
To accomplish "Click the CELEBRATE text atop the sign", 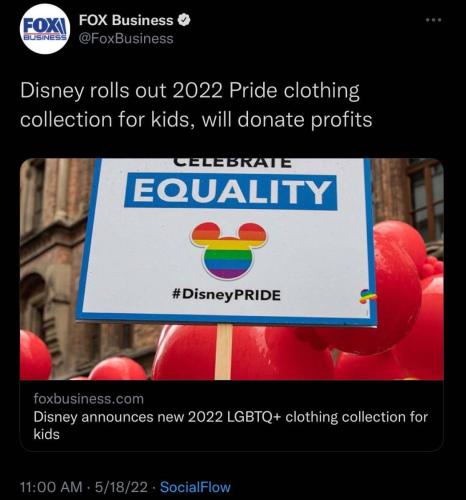I will coord(233,162).
